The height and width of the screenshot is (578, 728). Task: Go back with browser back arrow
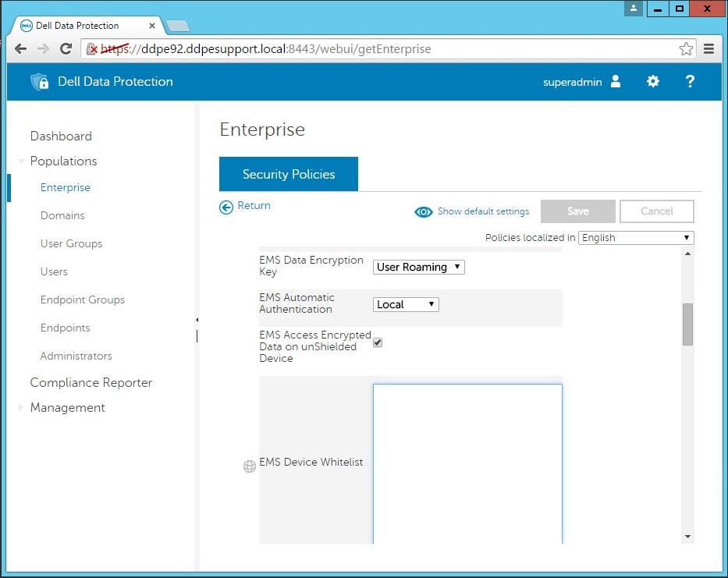20,48
